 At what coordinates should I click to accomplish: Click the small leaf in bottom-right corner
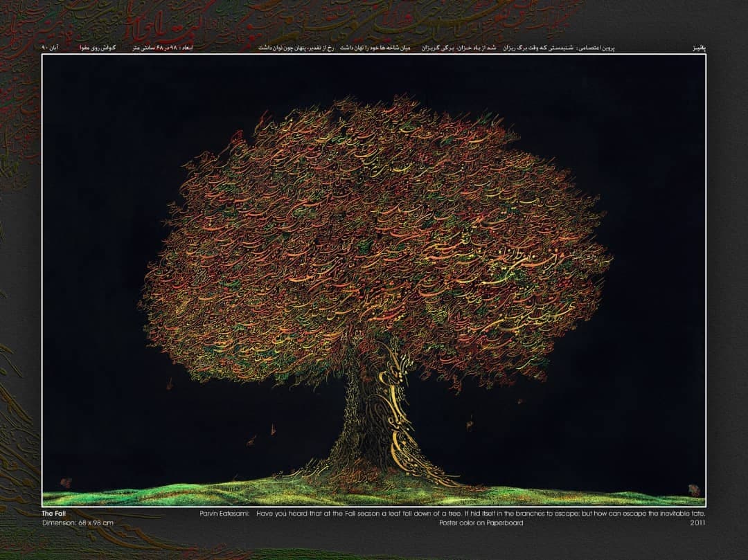coord(693,490)
